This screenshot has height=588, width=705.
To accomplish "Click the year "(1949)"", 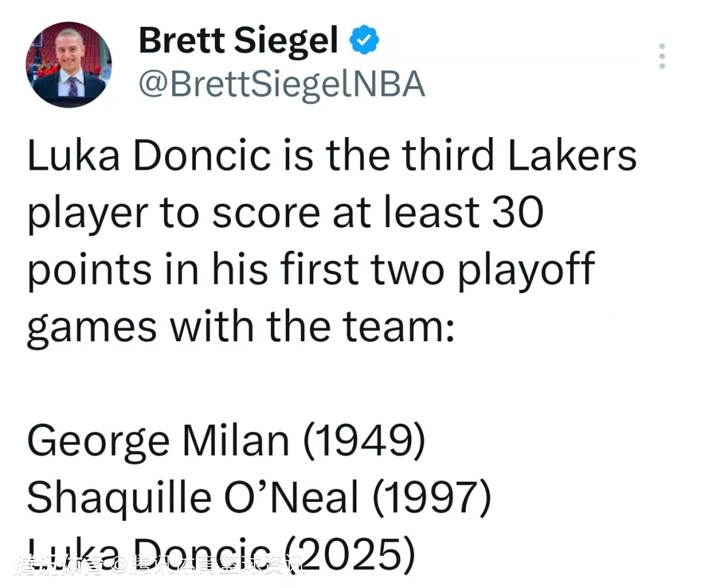I will point(364,442).
